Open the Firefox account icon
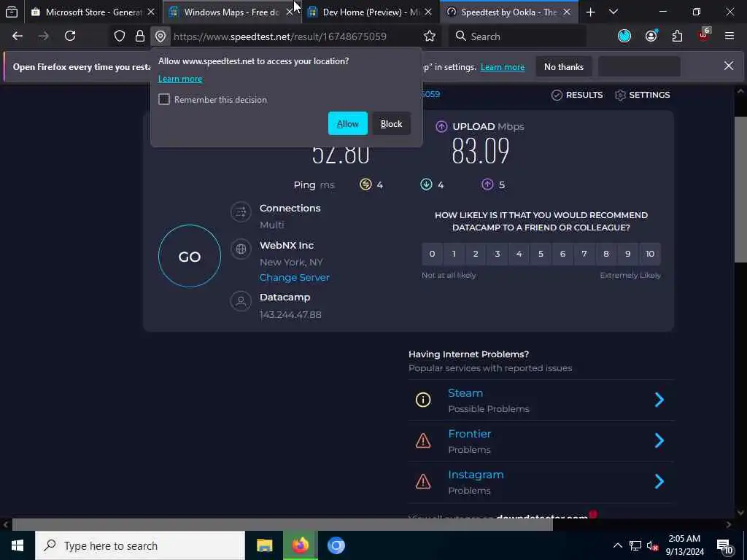The height and width of the screenshot is (560, 747). [651, 36]
